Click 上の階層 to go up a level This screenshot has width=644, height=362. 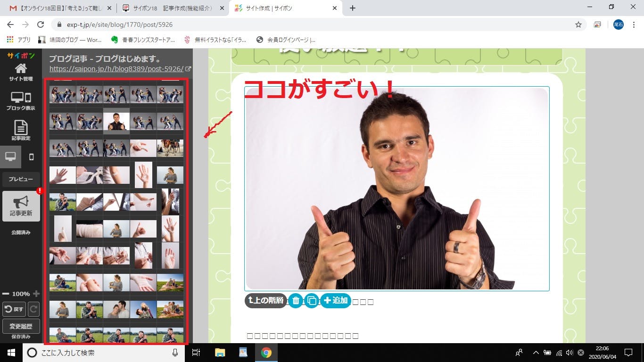[x=265, y=301]
